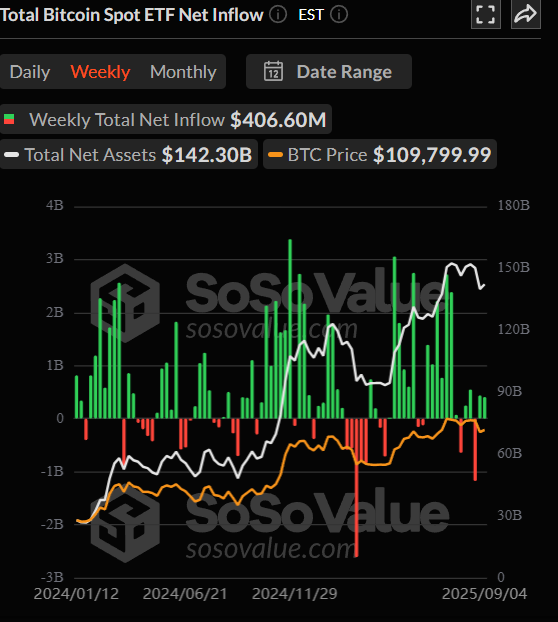This screenshot has height=622, width=558.
Task: Toggle Weekly Total Net Inflow series
Action: 166,119
